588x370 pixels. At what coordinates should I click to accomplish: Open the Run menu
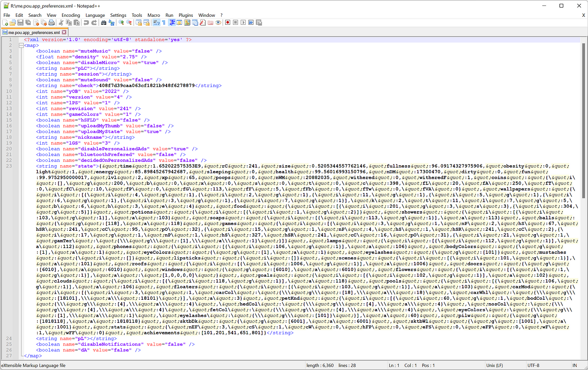point(169,15)
